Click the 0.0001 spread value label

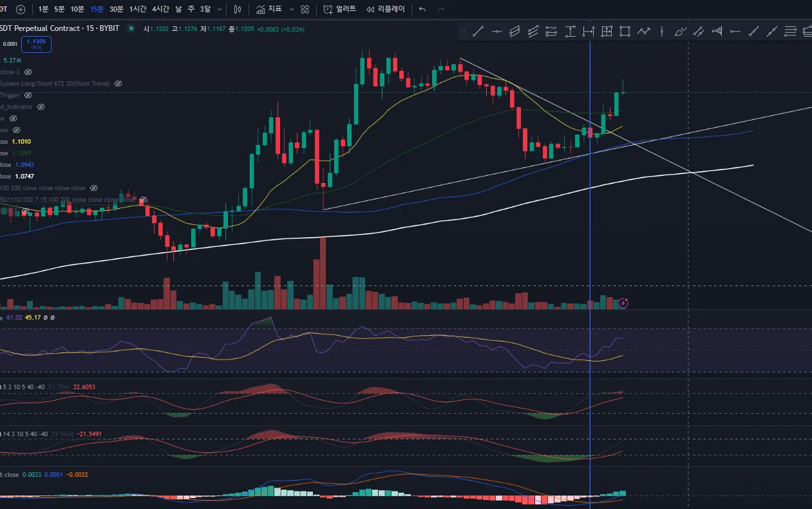(x=10, y=44)
